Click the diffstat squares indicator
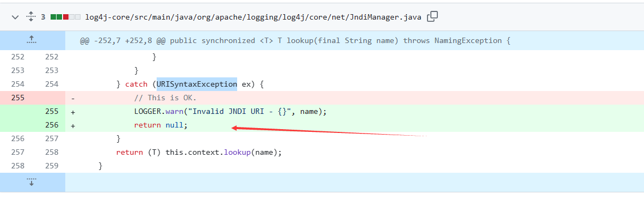This screenshot has width=644, height=200. (x=65, y=17)
